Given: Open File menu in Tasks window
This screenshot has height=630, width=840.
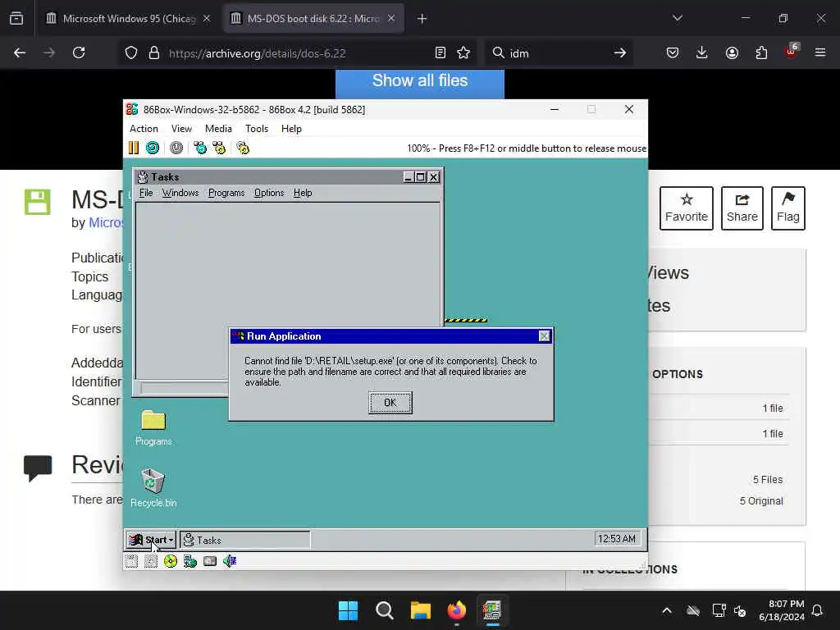Looking at the screenshot, I should 146,193.
